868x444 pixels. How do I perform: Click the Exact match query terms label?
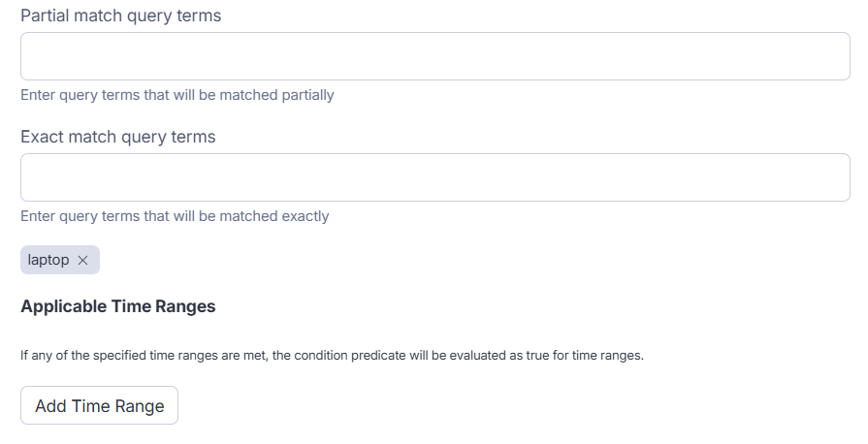tap(117, 137)
